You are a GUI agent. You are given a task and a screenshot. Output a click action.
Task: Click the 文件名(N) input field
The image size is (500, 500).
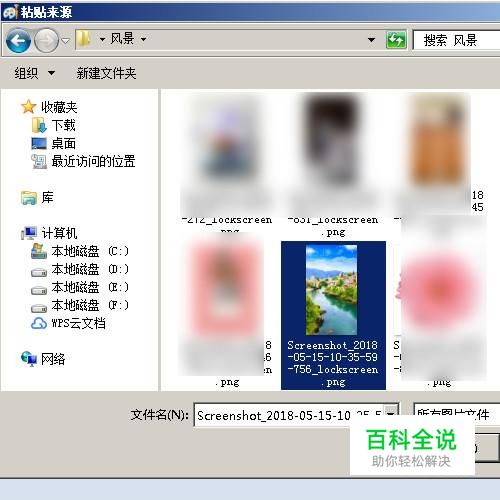click(x=296, y=415)
